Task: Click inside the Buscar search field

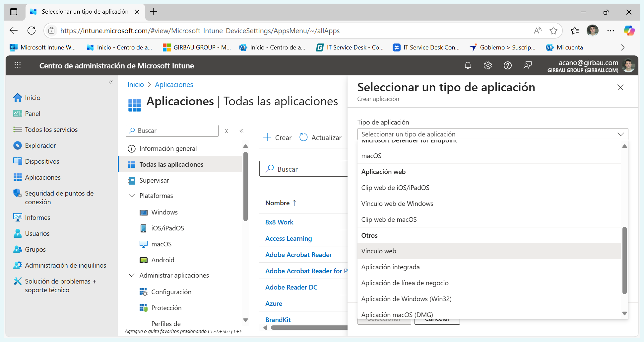Action: coord(172,130)
